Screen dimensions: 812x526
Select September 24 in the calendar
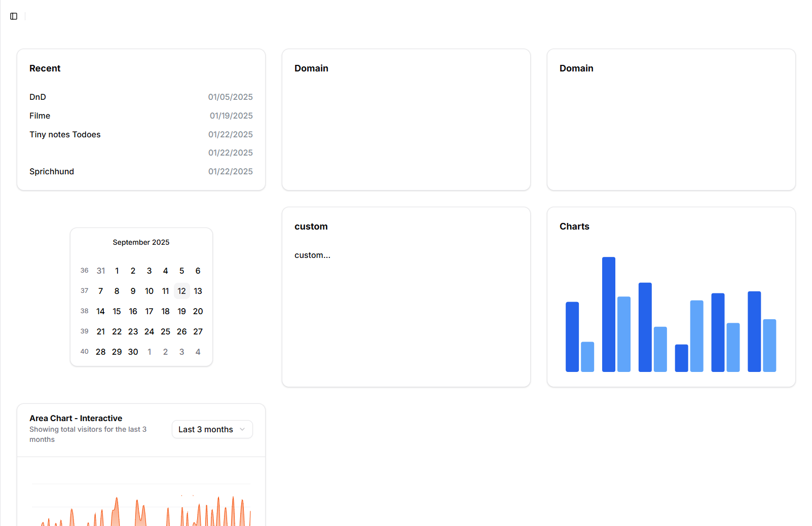[149, 331]
